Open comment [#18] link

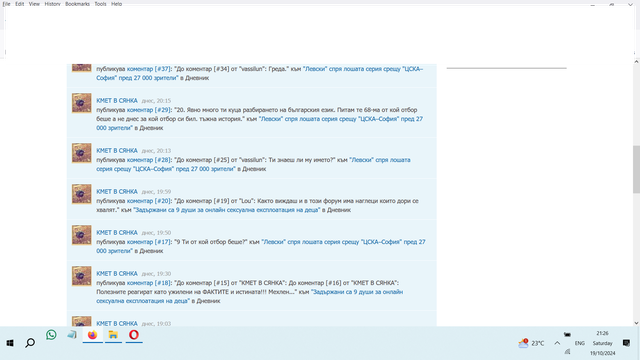point(149,283)
